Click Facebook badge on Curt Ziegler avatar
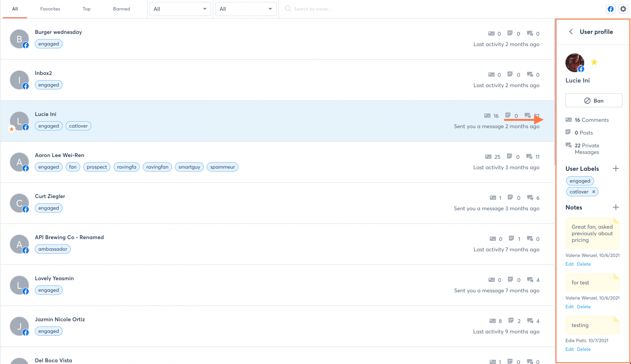 pos(26,209)
